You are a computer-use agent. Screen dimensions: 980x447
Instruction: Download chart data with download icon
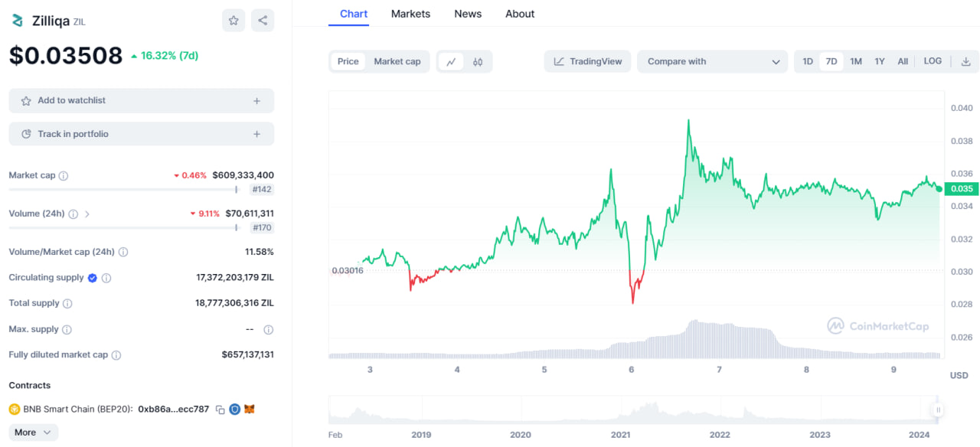pyautogui.click(x=965, y=61)
